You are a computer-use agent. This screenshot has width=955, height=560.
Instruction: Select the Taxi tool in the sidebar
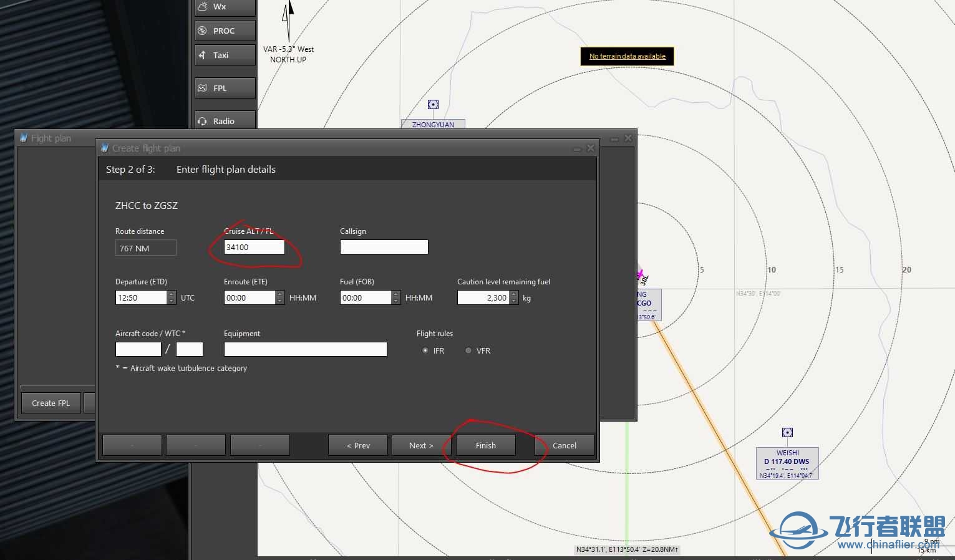224,55
